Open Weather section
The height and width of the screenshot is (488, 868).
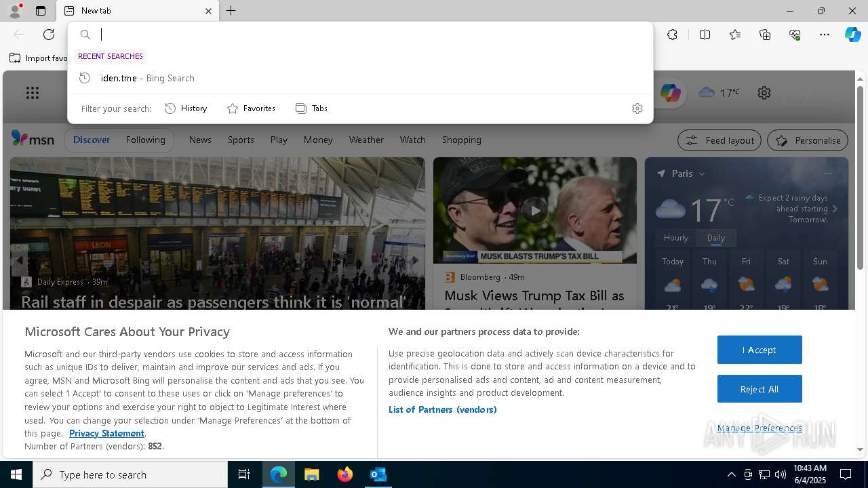pos(366,140)
